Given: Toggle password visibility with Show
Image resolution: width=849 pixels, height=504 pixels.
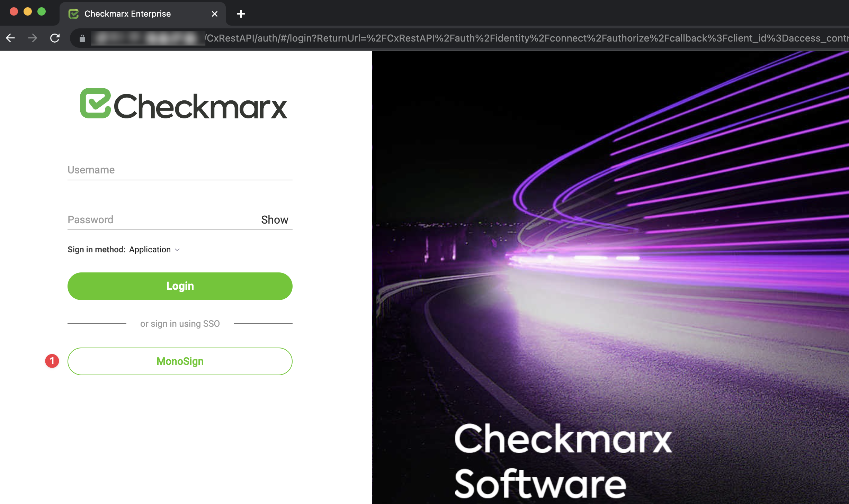Looking at the screenshot, I should pyautogui.click(x=274, y=220).
